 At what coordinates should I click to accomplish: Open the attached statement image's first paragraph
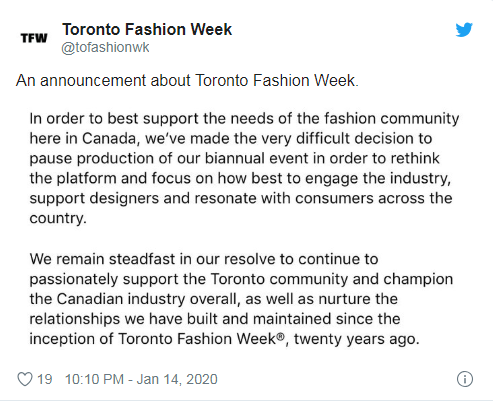(244, 168)
